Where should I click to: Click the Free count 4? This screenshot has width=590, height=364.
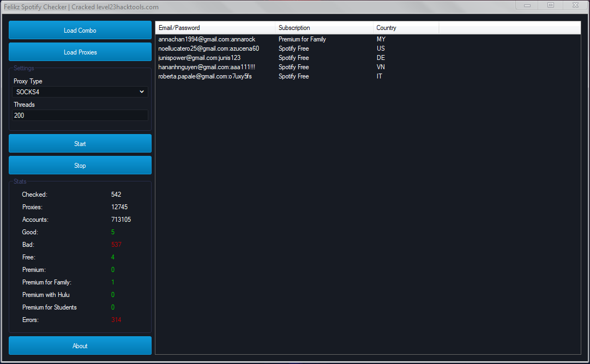coord(112,257)
